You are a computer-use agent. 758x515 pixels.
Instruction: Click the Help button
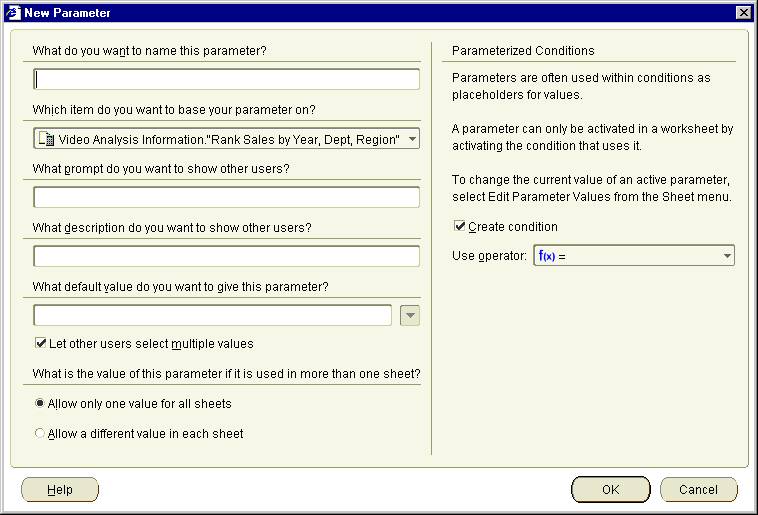tap(60, 489)
